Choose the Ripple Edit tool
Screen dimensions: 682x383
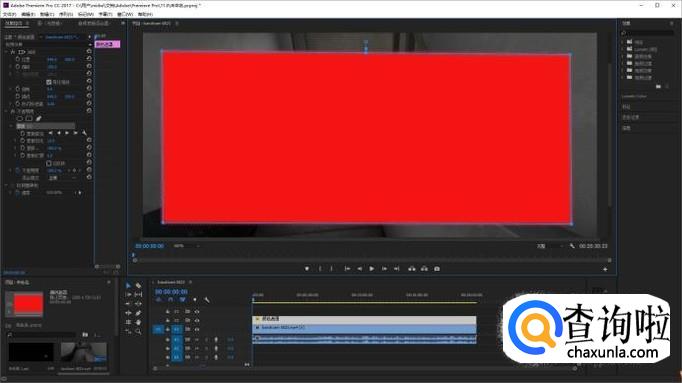128,295
